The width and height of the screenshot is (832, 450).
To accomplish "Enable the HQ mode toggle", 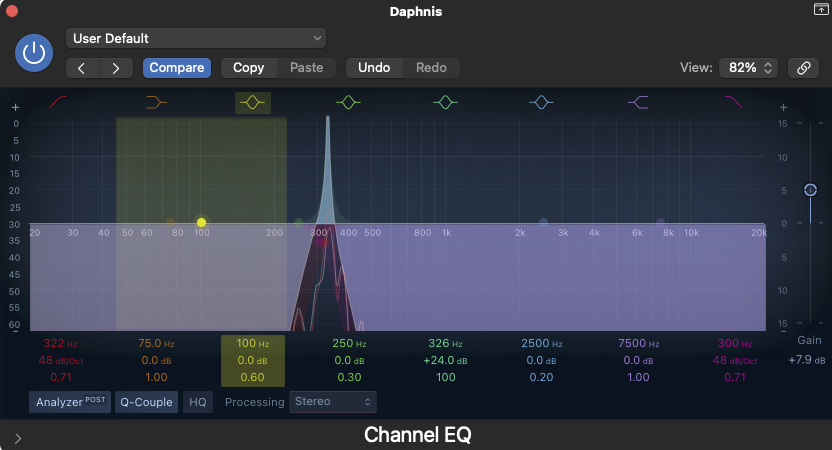I will [198, 402].
